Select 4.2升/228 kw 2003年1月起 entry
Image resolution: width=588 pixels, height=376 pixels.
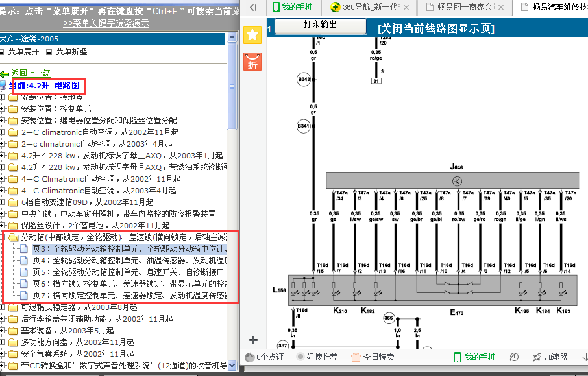click(x=122, y=156)
